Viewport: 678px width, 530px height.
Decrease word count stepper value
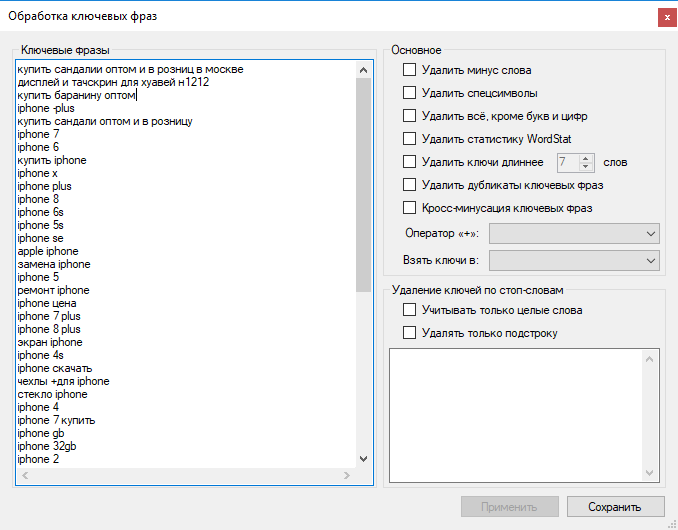click(x=587, y=167)
